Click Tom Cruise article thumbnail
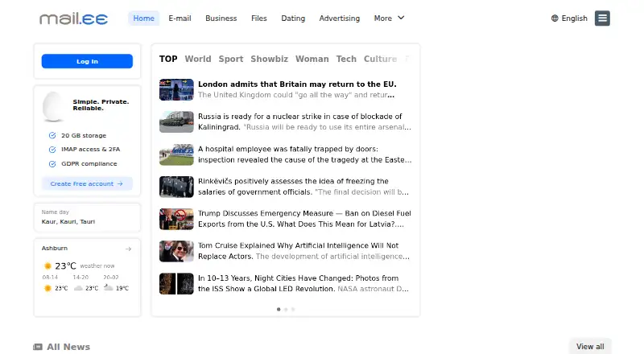 coord(176,251)
